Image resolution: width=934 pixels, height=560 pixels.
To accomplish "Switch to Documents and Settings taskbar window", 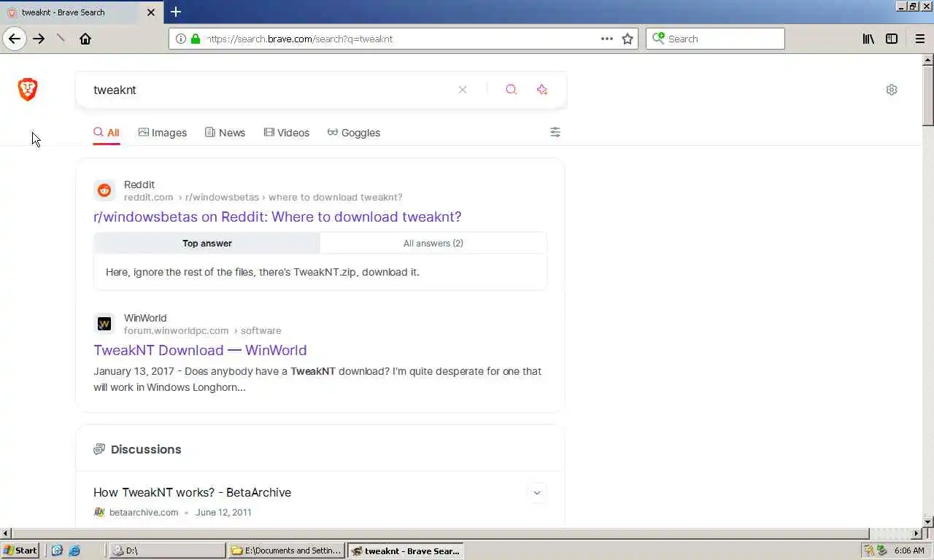I will coord(286,551).
